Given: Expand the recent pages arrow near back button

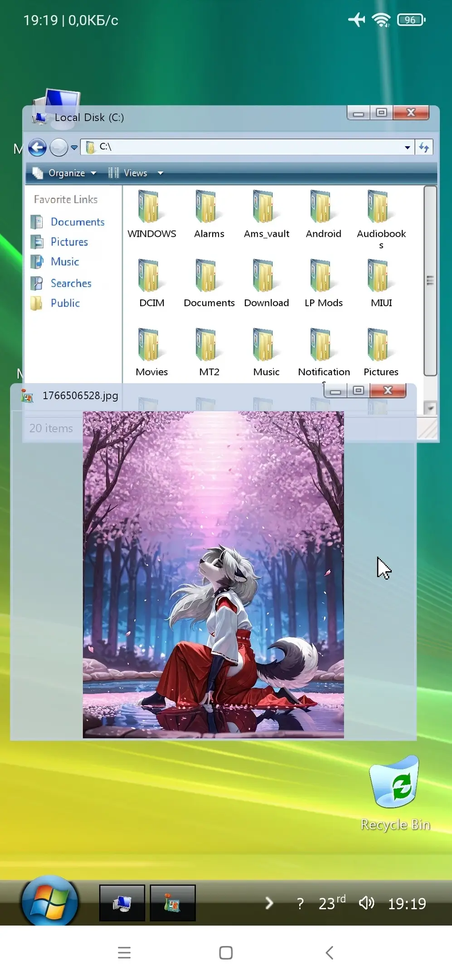Looking at the screenshot, I should click(74, 147).
